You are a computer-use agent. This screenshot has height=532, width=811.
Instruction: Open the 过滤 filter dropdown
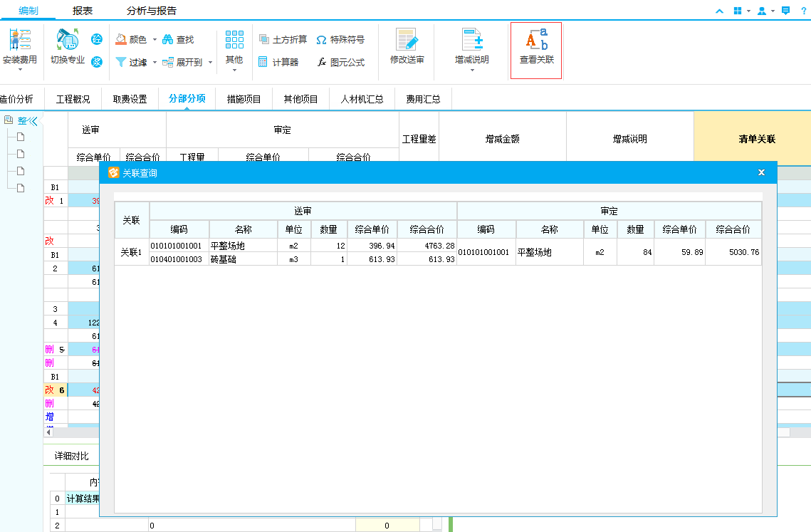tap(155, 63)
